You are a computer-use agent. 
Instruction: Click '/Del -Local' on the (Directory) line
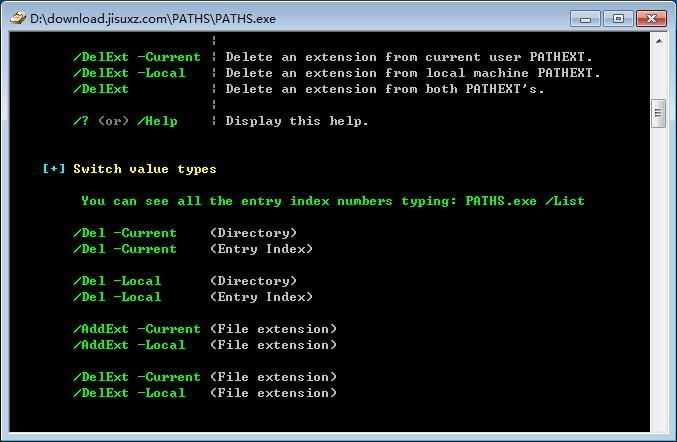(117, 281)
